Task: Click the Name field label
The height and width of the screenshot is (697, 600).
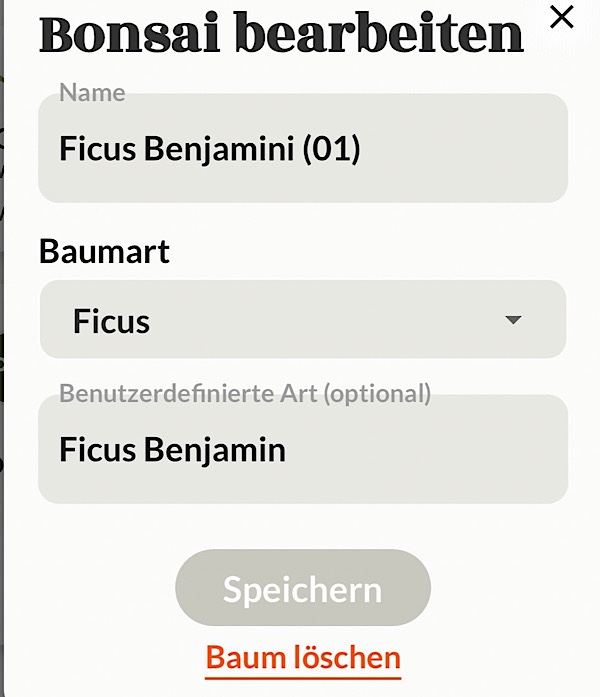Action: pyautogui.click(x=92, y=92)
